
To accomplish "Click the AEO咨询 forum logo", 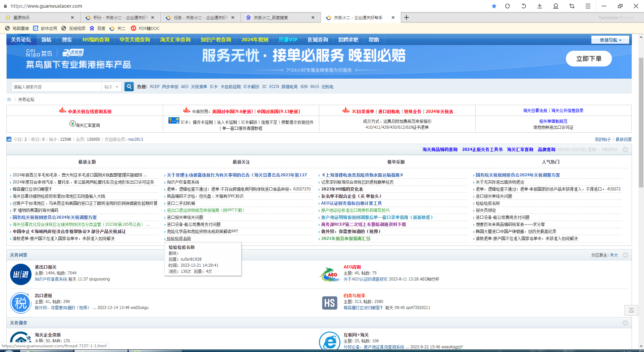I will point(330,274).
